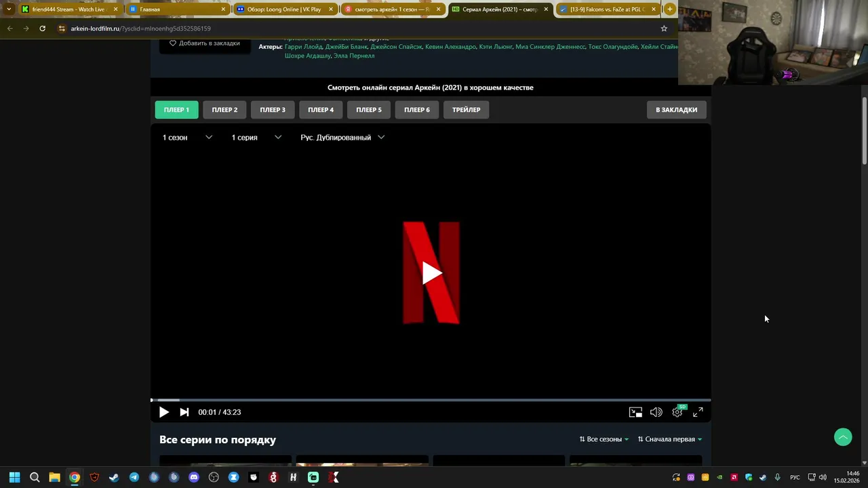The width and height of the screenshot is (868, 488).
Task: Click the green scroll-to-top arrow button
Action: (x=843, y=437)
